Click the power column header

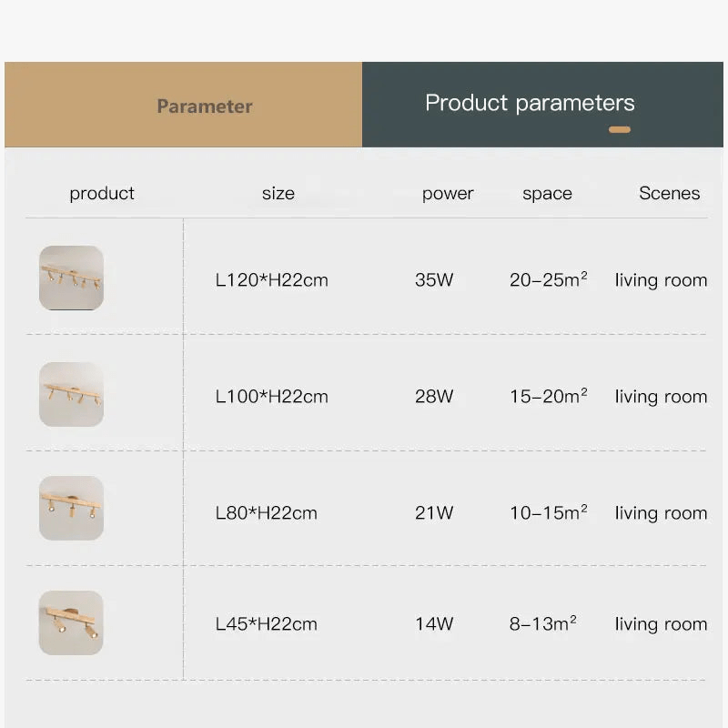[448, 193]
